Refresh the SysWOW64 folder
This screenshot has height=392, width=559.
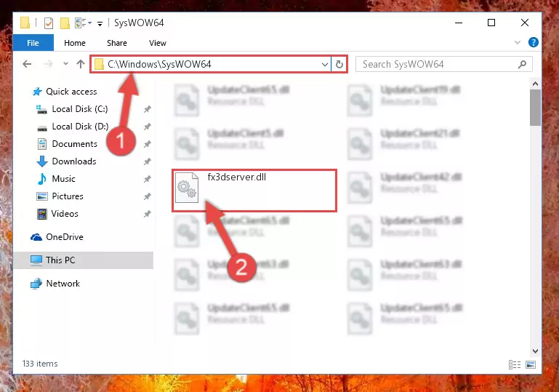tap(339, 65)
